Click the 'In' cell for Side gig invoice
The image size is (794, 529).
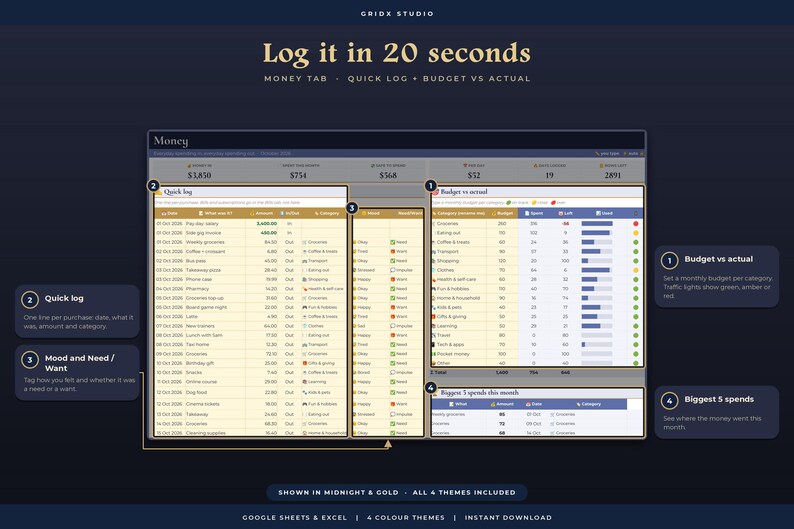(289, 233)
